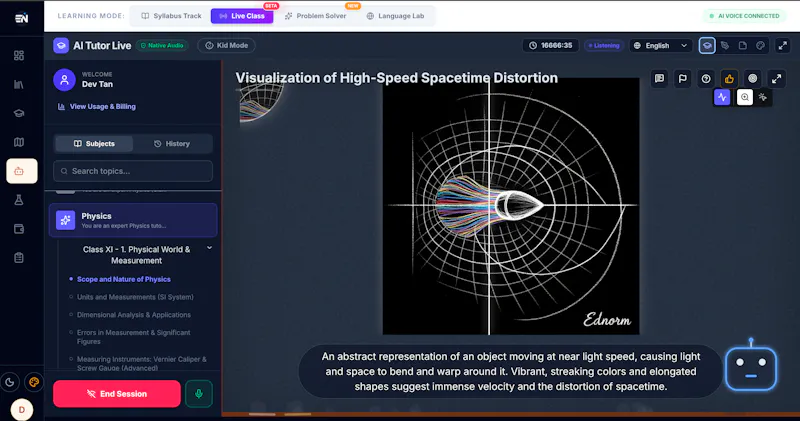Click the Listening status pill
This screenshot has height=421, width=800.
click(603, 45)
